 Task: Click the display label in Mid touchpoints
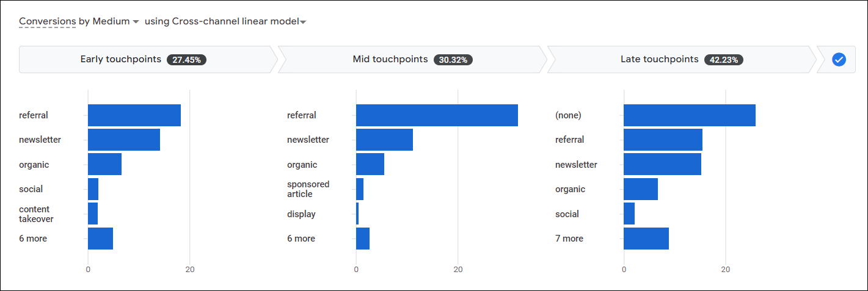point(301,214)
